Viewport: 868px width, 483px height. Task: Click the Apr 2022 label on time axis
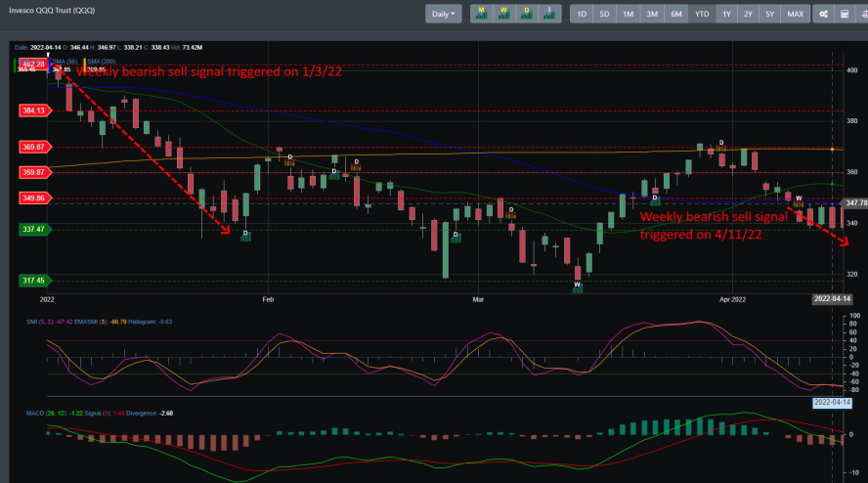[x=732, y=299]
